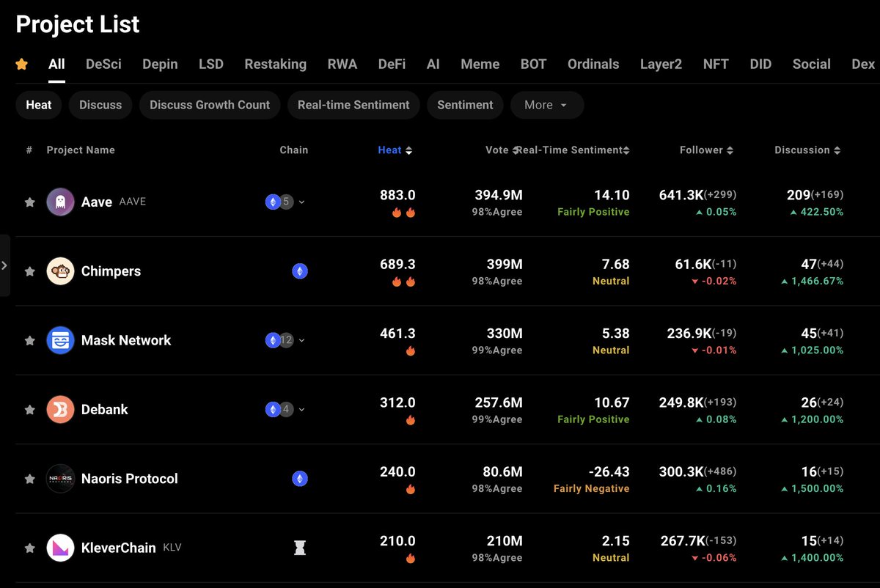The width and height of the screenshot is (880, 588).
Task: Select the All category tab
Action: (56, 65)
